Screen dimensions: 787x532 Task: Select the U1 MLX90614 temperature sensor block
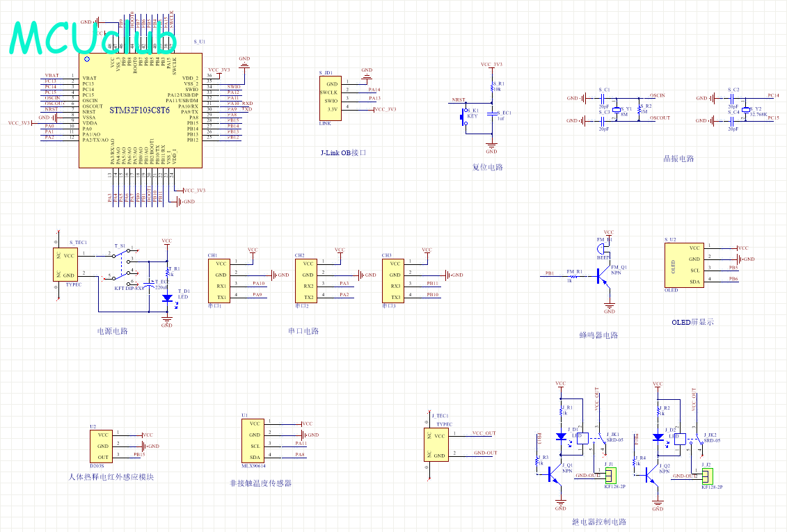click(x=253, y=441)
